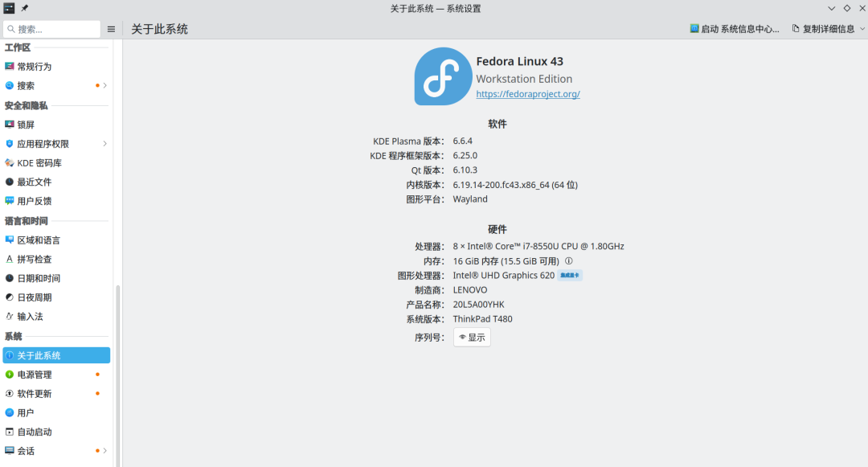The height and width of the screenshot is (467, 868).
Task: Click the 用户 avatar icon
Action: click(x=10, y=413)
